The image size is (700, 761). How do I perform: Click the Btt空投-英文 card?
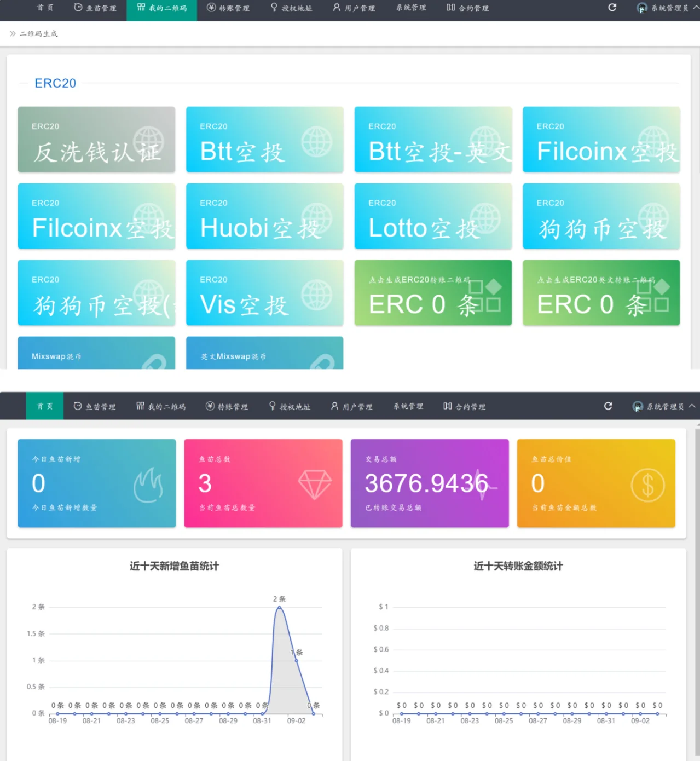432,140
